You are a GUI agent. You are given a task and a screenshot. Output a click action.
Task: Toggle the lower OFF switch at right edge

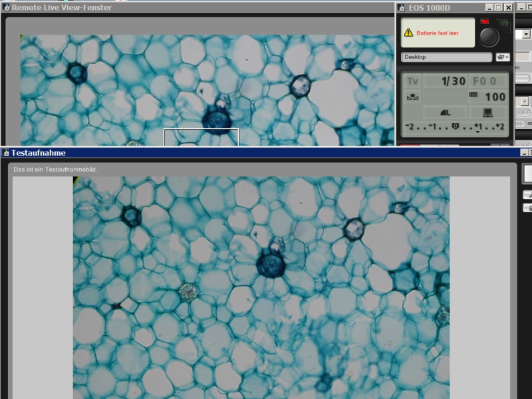[x=523, y=144]
